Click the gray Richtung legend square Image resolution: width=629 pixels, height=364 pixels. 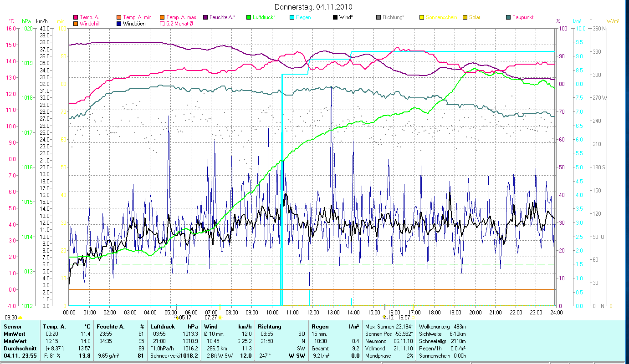click(x=378, y=17)
